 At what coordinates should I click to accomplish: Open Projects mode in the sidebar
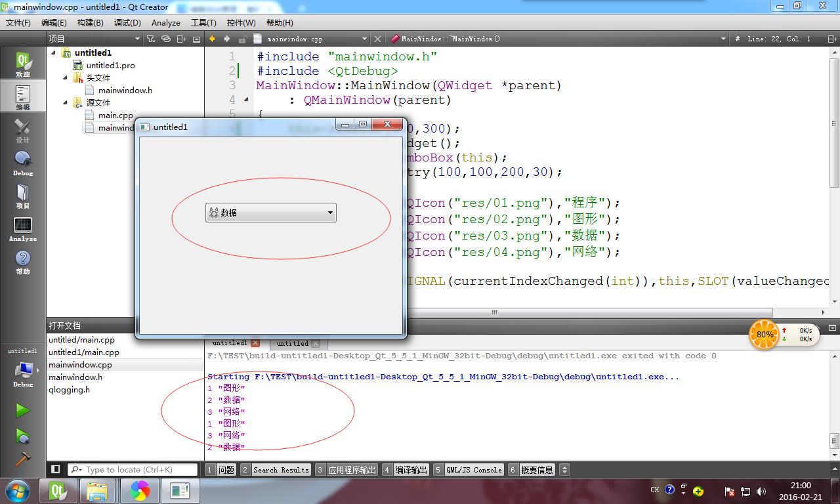pos(23,196)
